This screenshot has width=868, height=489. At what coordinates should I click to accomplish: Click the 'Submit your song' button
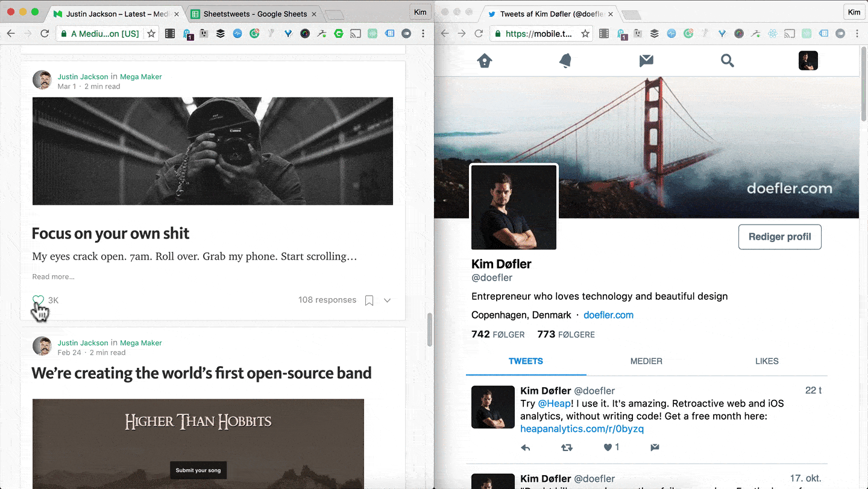[x=198, y=470]
